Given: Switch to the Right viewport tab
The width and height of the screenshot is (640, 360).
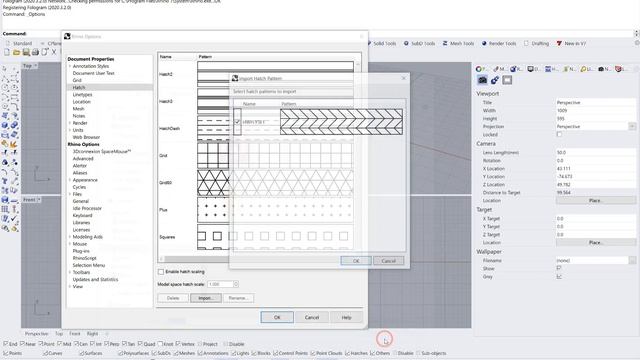Looking at the screenshot, I should click(92, 333).
